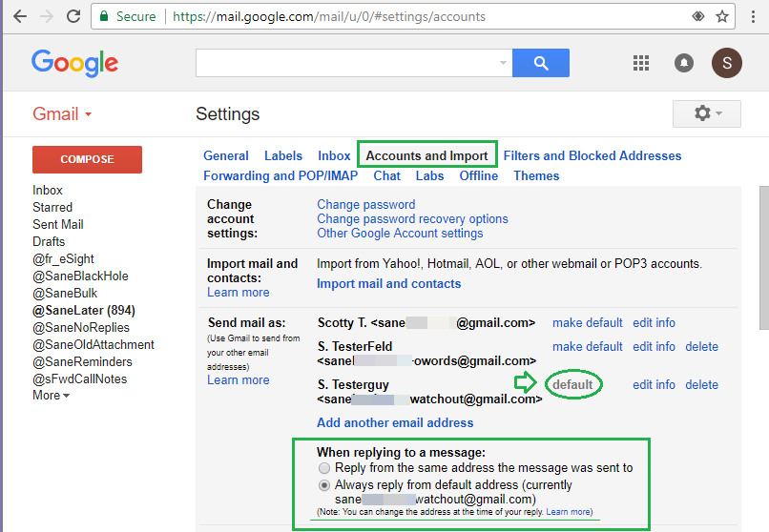This screenshot has height=532, width=769.
Task: Click Learn more under Import mail and contacts
Action: 239,293
